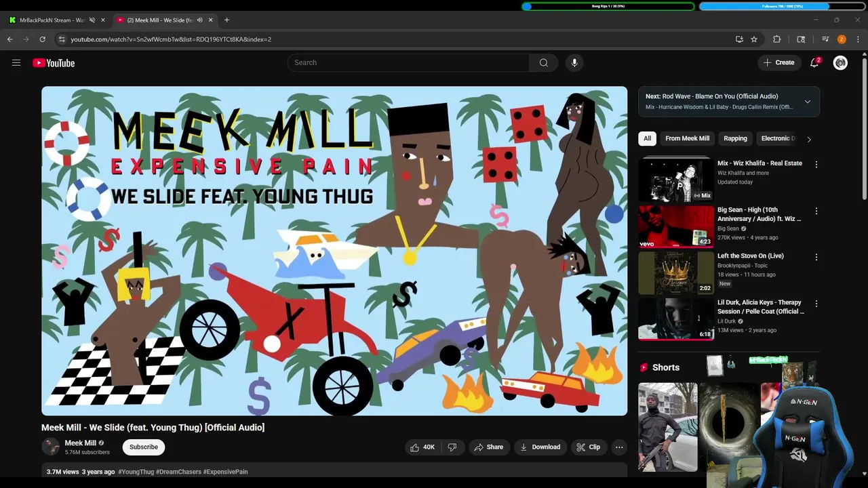Open the Chrome three-dot menu
This screenshot has width=868, height=488.
coord(858,39)
